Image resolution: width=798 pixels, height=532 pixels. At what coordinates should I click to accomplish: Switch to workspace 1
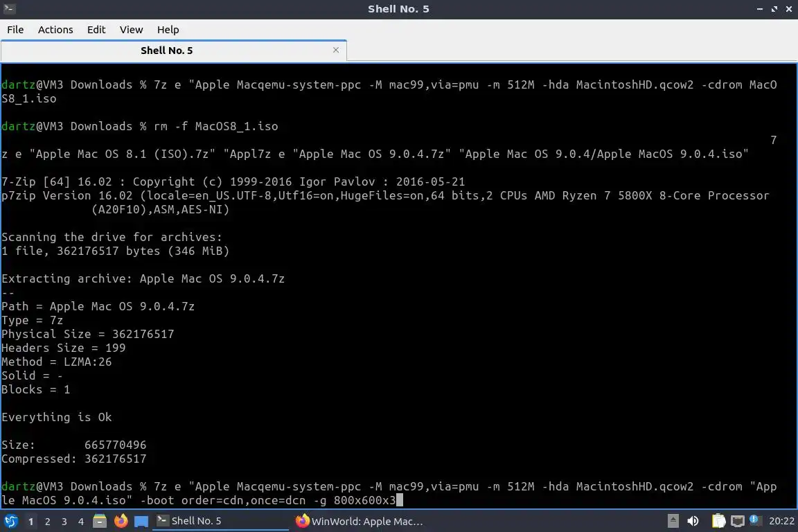pos(31,522)
